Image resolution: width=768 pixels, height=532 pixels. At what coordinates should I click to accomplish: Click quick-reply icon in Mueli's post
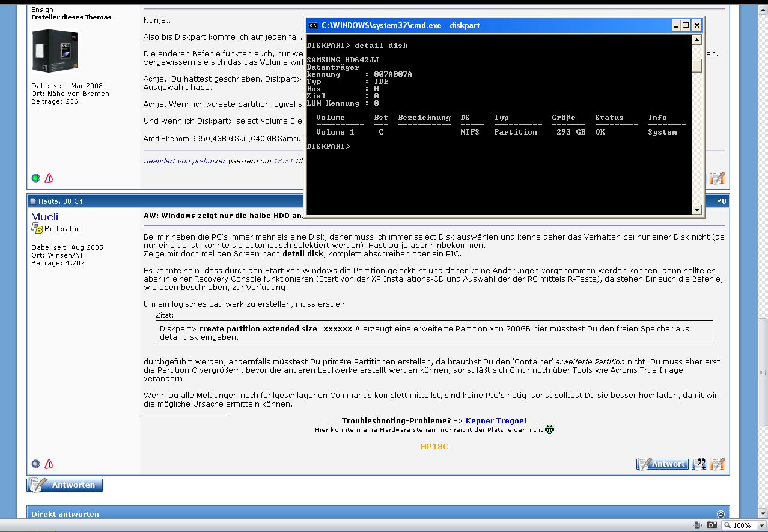click(x=717, y=464)
